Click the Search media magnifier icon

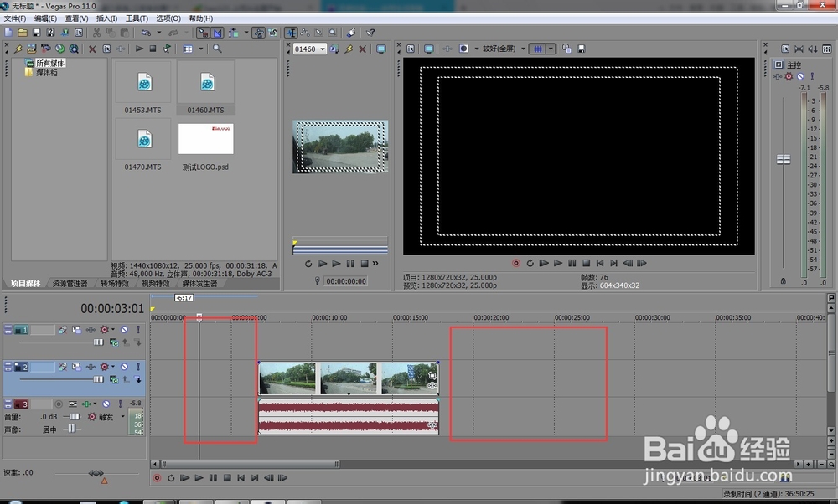(217, 49)
